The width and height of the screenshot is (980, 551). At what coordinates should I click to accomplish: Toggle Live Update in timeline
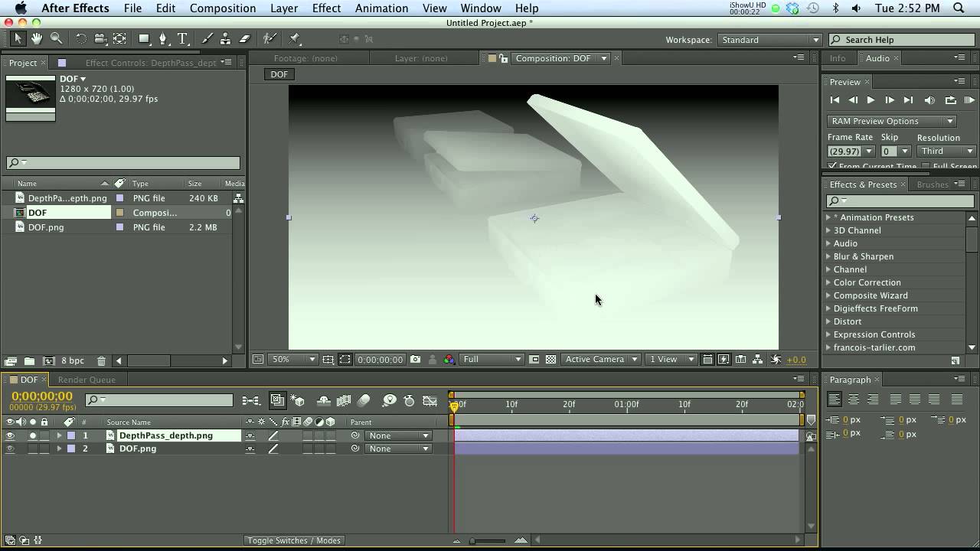[x=277, y=400]
